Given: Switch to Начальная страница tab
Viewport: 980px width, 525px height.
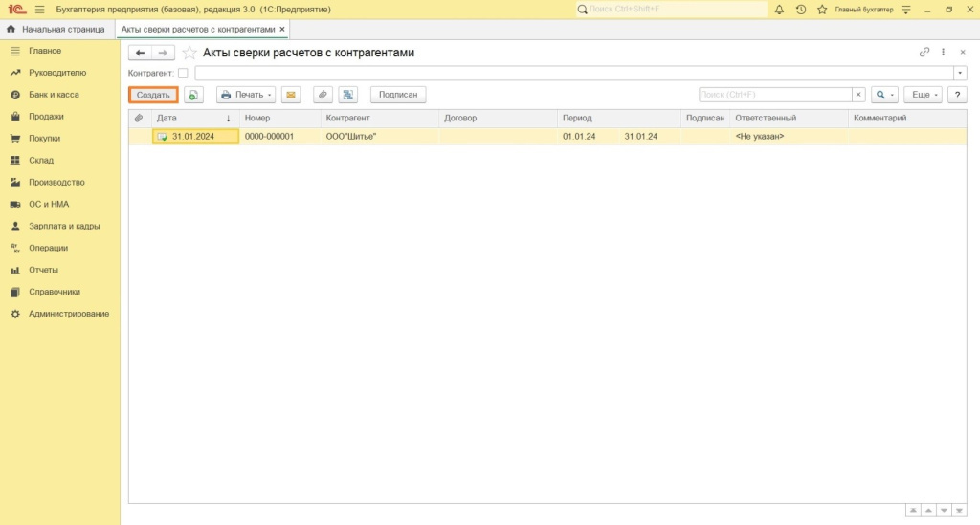Looking at the screenshot, I should tap(56, 30).
